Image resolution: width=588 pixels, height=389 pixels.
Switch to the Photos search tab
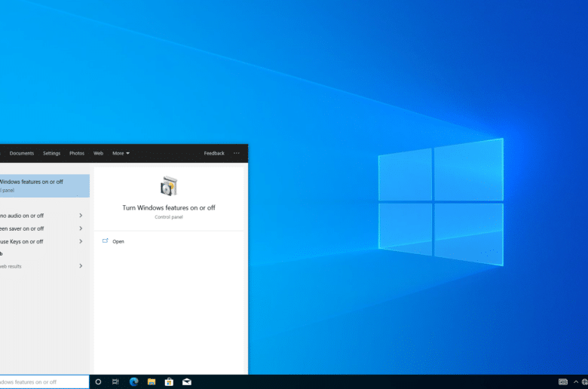[77, 153]
